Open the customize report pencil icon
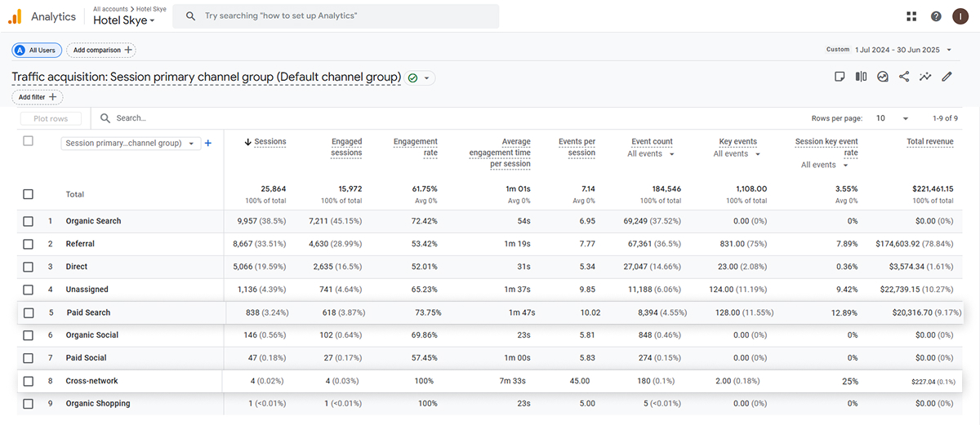This screenshot has width=980, height=425. (947, 77)
